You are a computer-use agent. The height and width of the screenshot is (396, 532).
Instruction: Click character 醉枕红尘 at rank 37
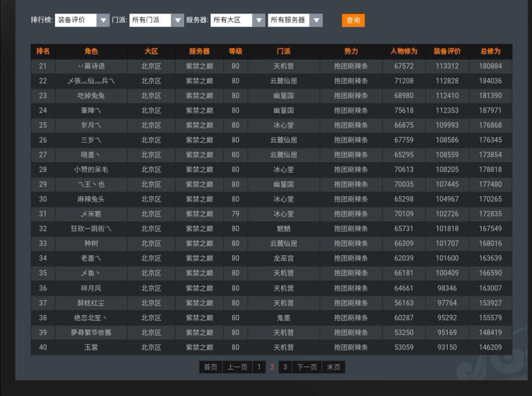(x=91, y=303)
